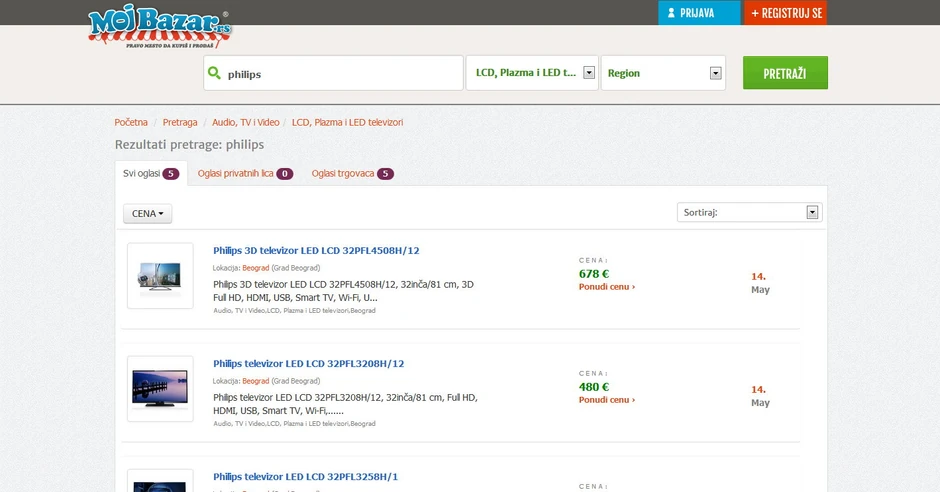Screen dimensions: 940x492
Task: Switch to the Oglasi privatnih lica tab
Action: coord(245,174)
